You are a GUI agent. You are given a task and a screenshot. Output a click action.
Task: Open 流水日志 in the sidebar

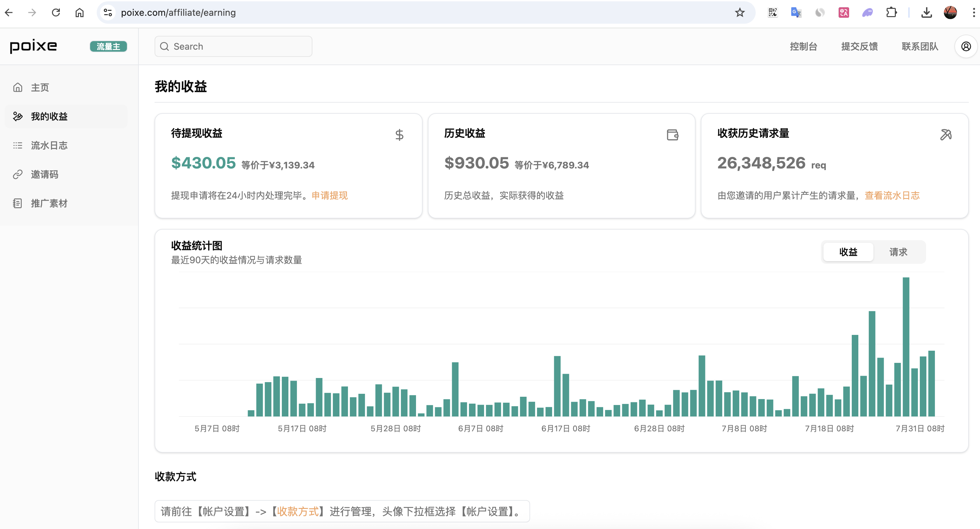49,145
